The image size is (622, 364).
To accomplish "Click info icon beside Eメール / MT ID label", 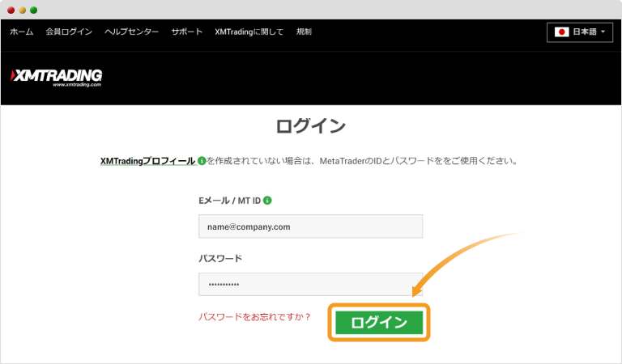I will tap(267, 201).
